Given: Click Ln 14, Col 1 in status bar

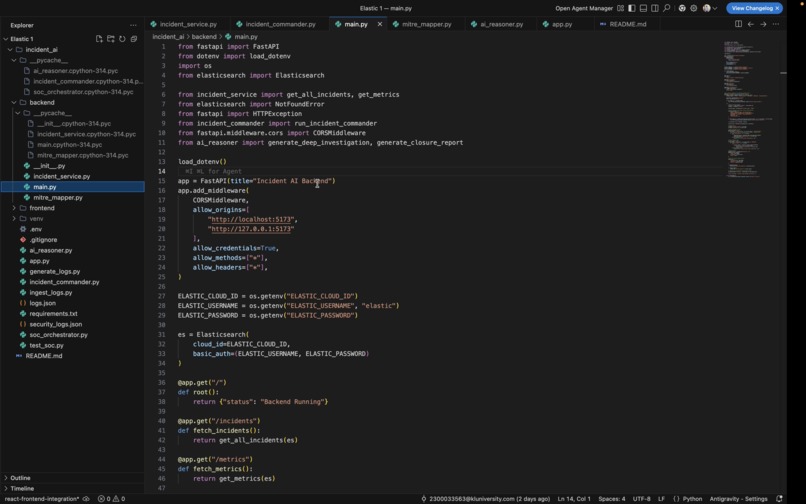Looking at the screenshot, I should click(574, 499).
